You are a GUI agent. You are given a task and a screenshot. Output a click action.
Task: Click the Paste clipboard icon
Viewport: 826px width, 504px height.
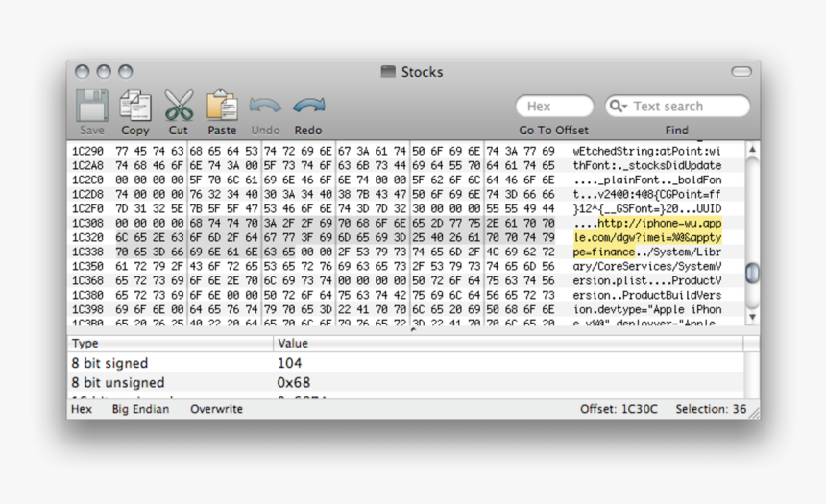(x=222, y=105)
